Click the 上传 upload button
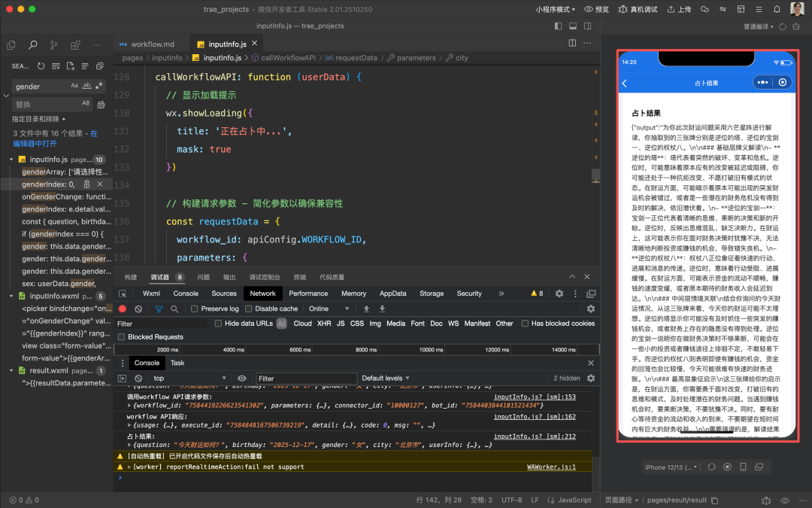 click(x=677, y=9)
